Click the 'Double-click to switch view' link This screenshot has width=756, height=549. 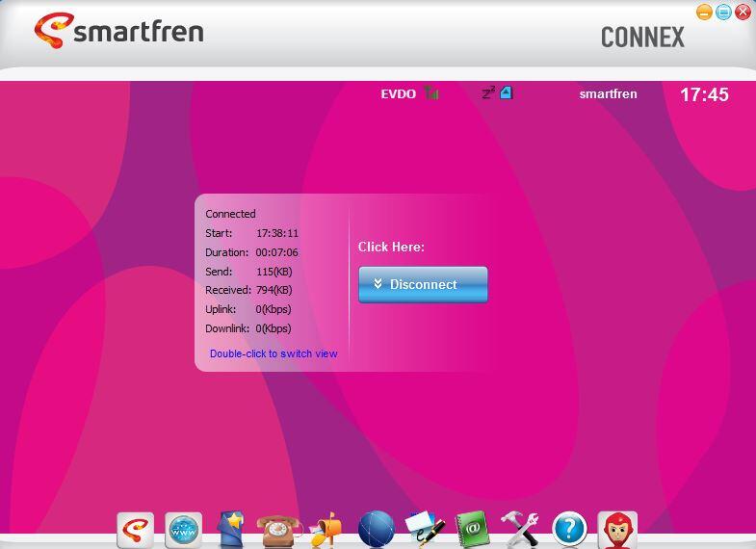click(274, 353)
